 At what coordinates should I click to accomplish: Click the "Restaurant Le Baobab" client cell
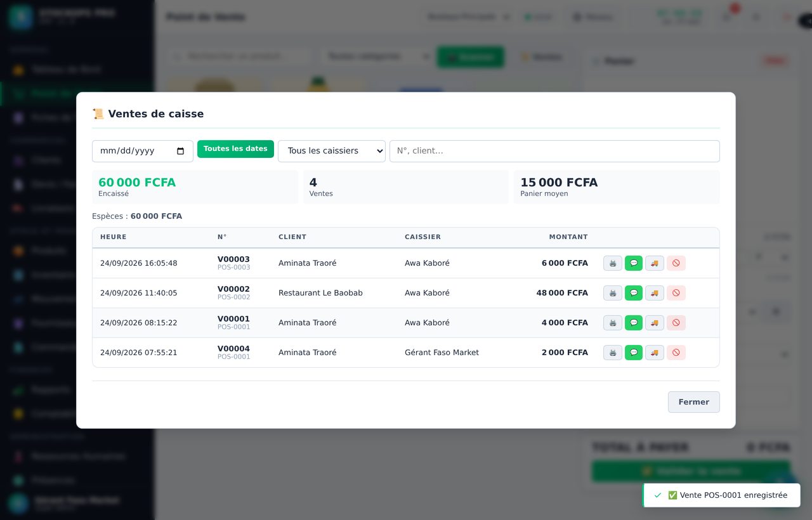point(320,293)
